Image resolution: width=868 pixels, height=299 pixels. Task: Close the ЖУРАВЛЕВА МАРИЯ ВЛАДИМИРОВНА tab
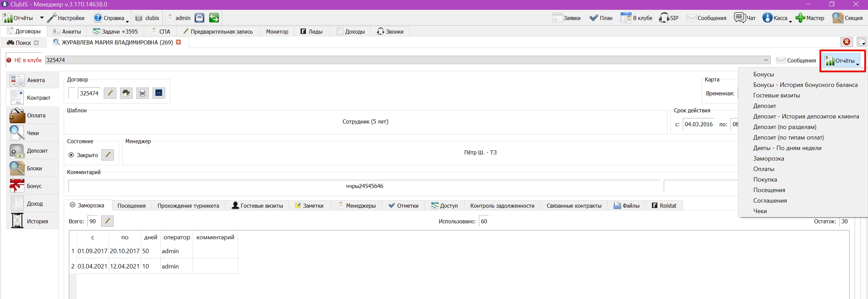point(178,42)
